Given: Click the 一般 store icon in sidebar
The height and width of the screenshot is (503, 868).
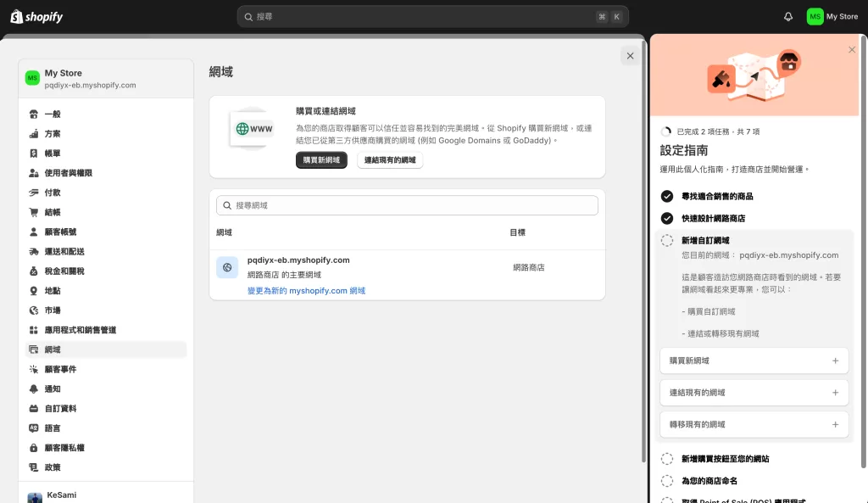Looking at the screenshot, I should (x=34, y=115).
